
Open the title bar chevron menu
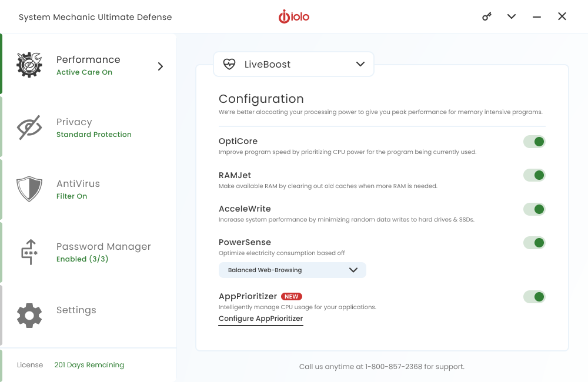512,16
